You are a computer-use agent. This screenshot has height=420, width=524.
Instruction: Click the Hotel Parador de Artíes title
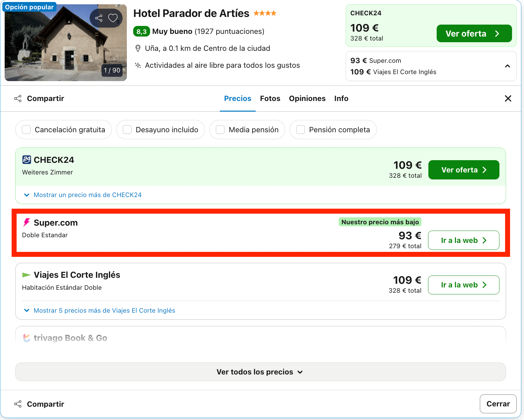pos(191,13)
